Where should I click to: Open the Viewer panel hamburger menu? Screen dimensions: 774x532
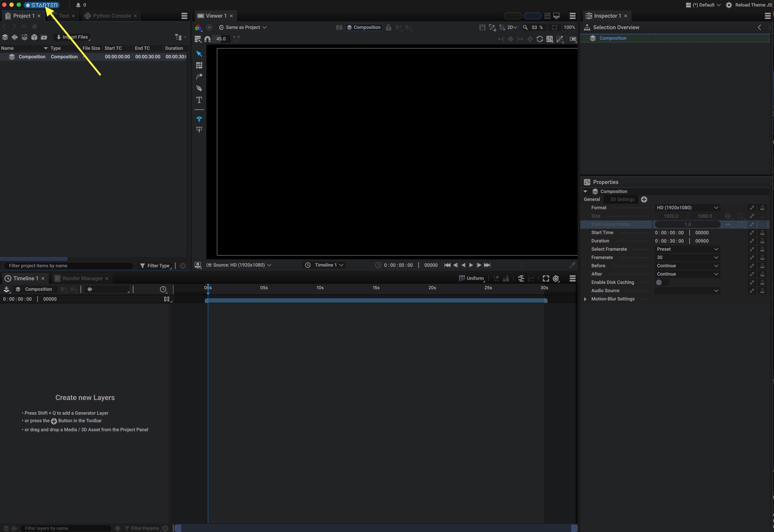point(572,16)
